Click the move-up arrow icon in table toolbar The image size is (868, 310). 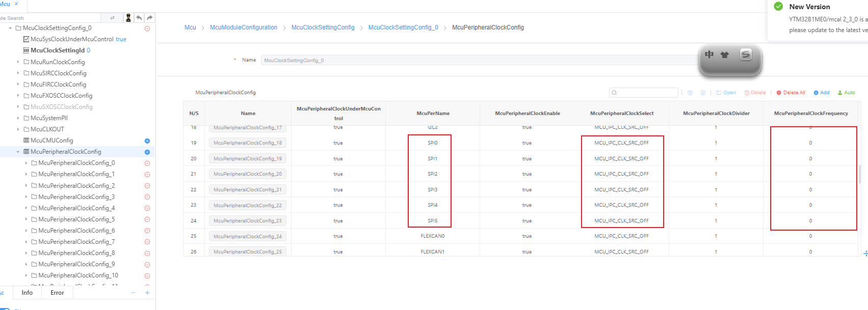click(690, 93)
